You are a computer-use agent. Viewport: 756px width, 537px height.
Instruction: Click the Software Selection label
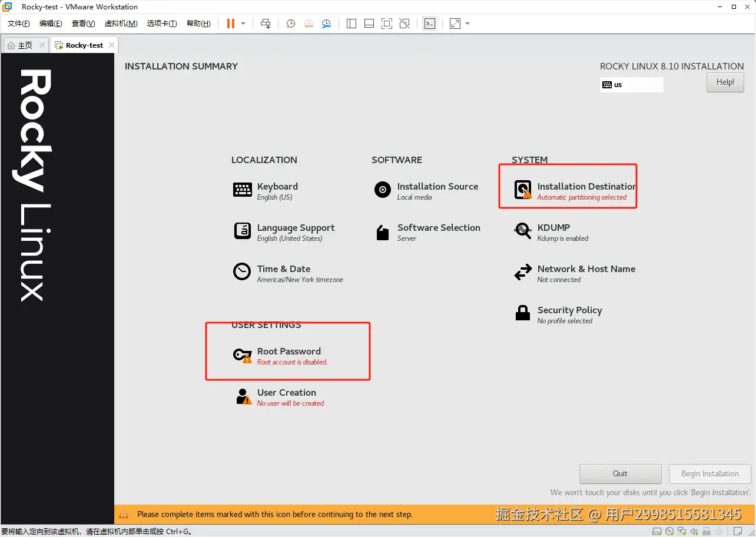point(439,227)
